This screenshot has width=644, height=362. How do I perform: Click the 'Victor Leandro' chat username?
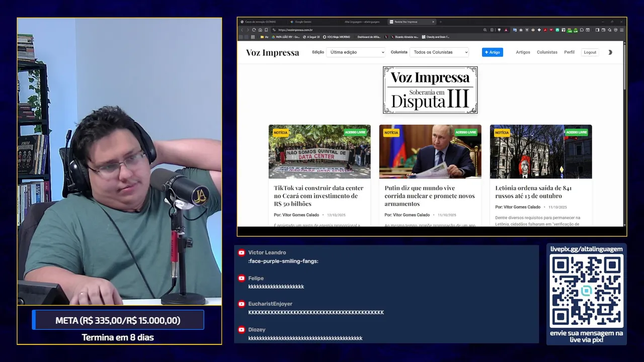click(267, 252)
